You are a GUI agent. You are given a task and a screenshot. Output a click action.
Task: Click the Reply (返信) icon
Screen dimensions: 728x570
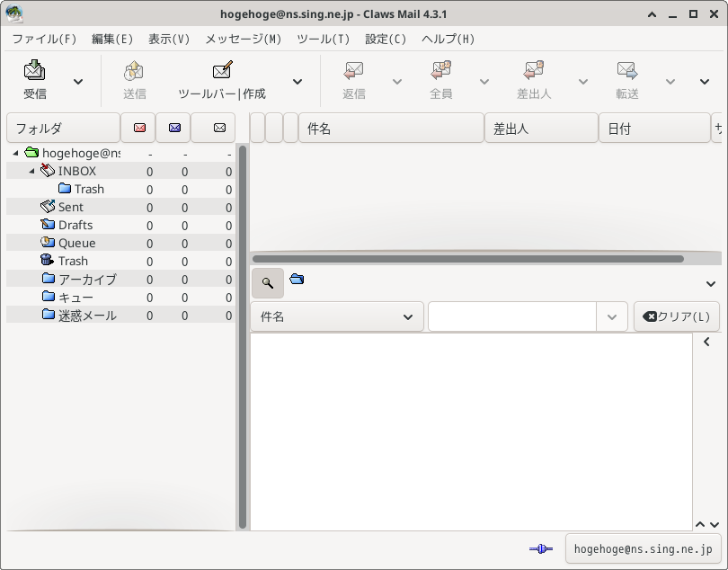(354, 71)
